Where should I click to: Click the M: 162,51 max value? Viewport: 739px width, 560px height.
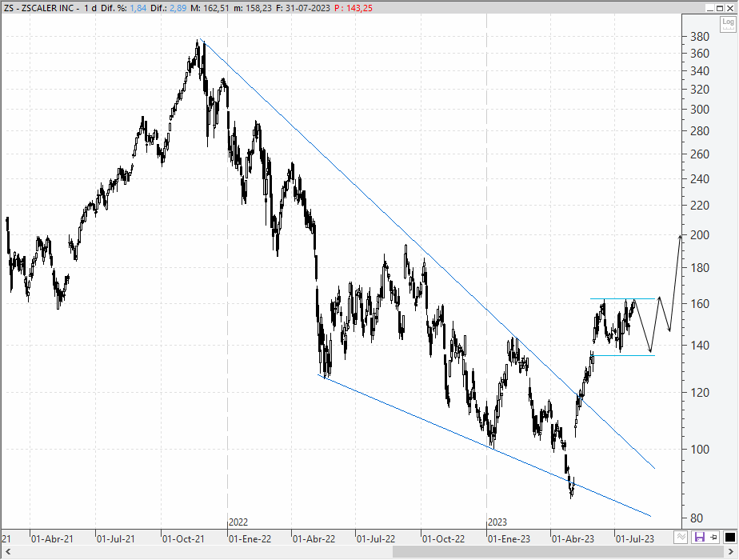tap(210, 8)
